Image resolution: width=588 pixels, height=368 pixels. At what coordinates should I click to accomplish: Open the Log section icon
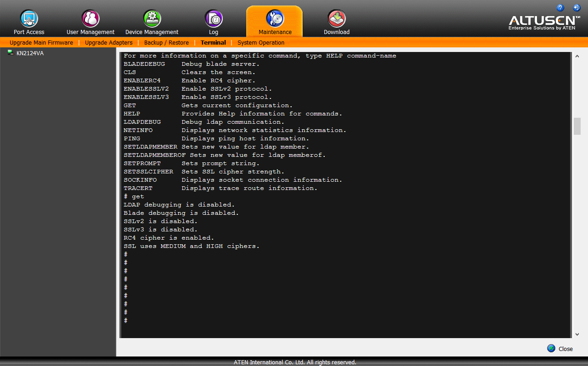click(x=214, y=19)
